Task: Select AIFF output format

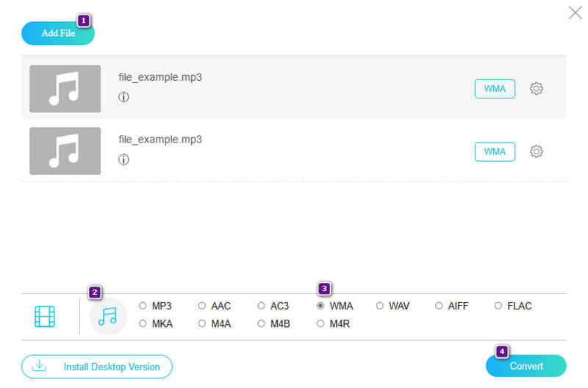Action: [440, 306]
